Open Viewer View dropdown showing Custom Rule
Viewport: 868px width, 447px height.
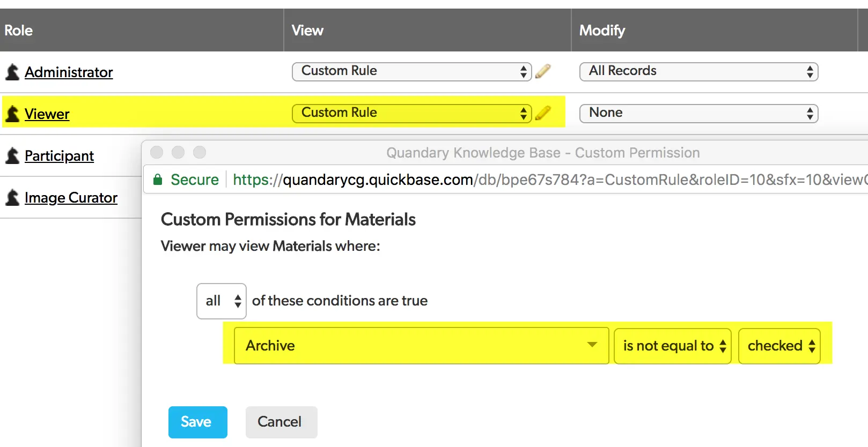(x=412, y=113)
